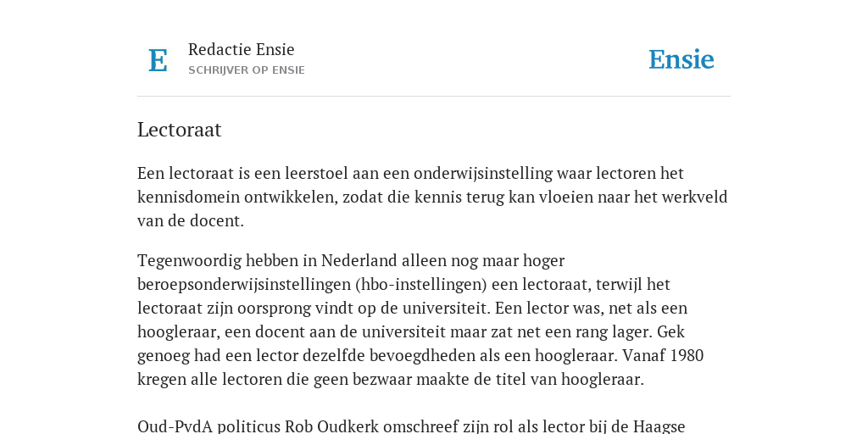The image size is (868, 434).
Task: Click the blue E avatar icon
Action: point(158,60)
